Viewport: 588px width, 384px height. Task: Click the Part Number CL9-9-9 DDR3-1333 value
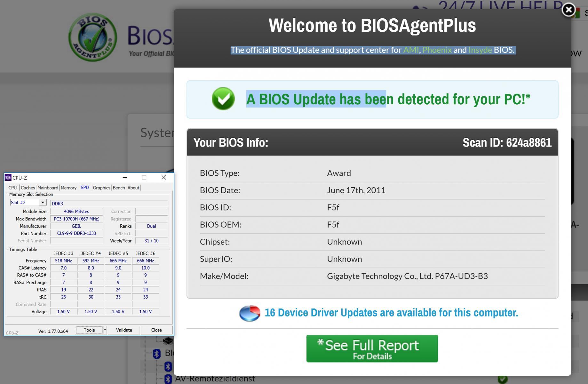coord(76,234)
